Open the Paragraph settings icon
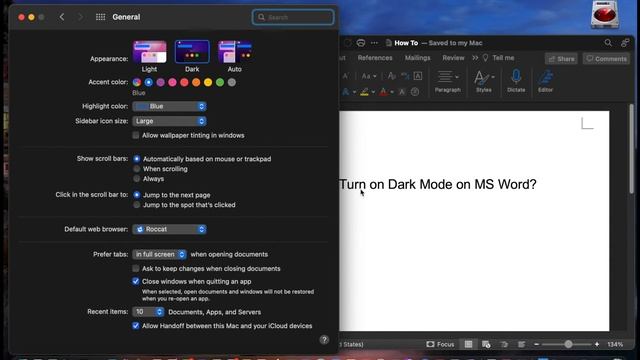 [445, 76]
